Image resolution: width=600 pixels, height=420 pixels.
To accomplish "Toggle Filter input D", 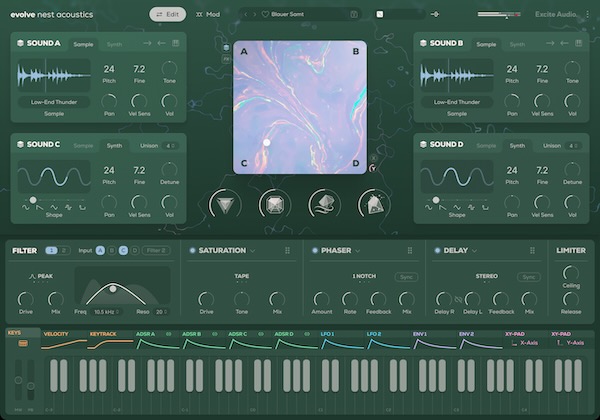I will tap(135, 251).
